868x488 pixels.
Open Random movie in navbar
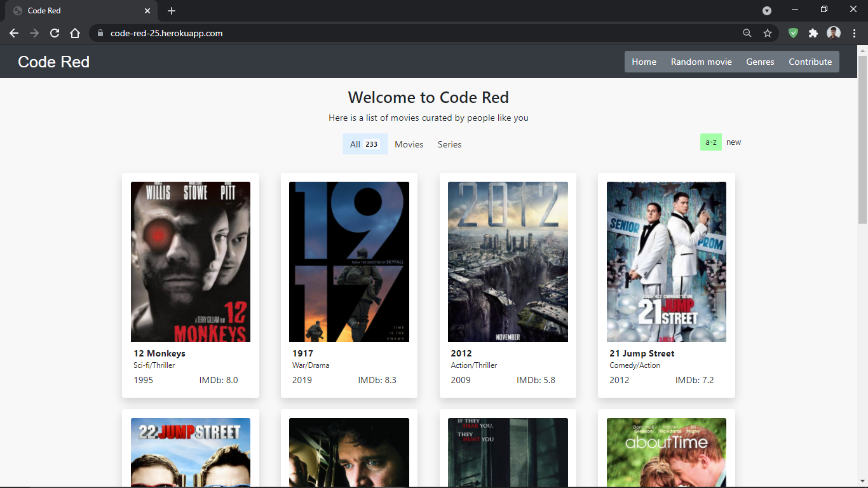tap(702, 62)
